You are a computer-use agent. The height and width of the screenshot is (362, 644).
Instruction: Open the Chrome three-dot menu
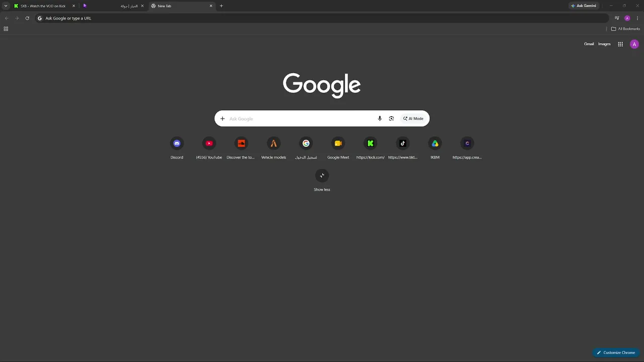[x=637, y=18]
